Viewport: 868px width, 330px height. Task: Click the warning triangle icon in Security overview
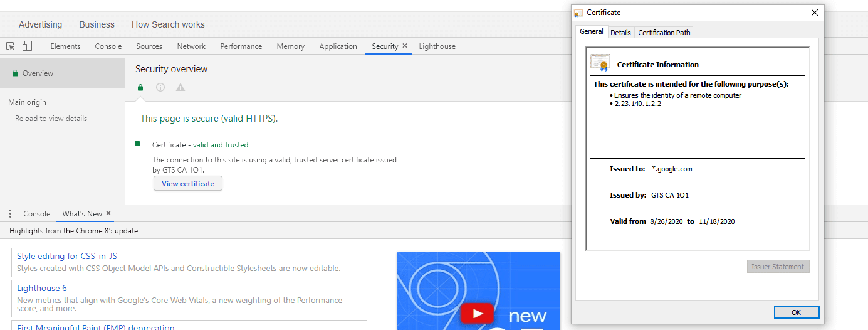[180, 87]
